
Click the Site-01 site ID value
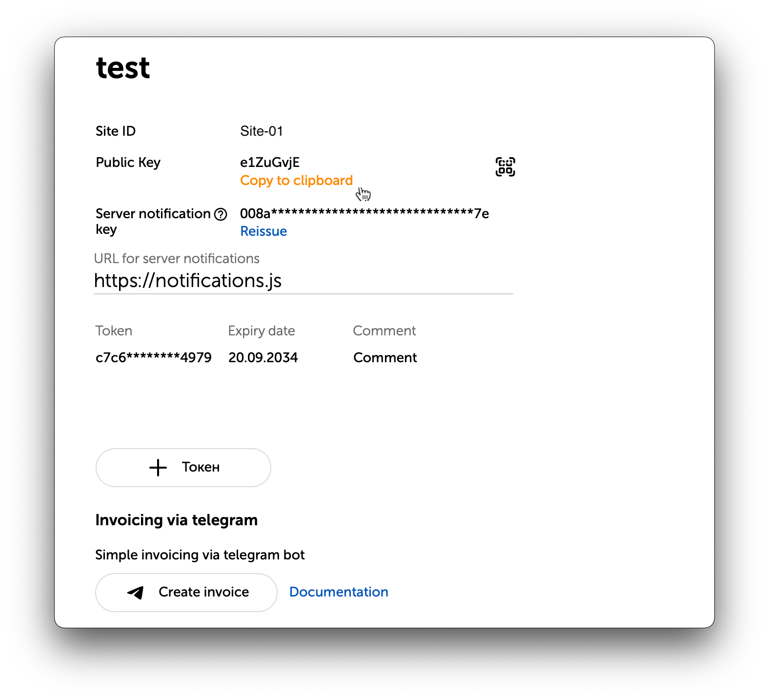tap(262, 131)
